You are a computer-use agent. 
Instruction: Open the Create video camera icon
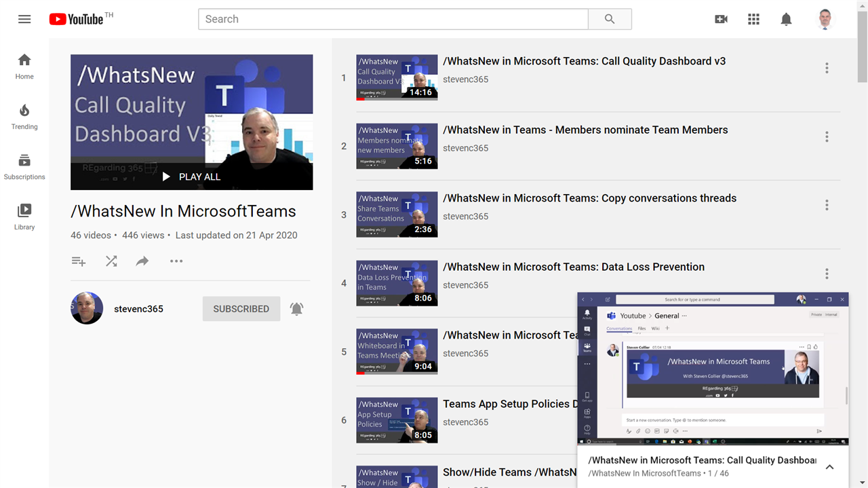click(722, 19)
